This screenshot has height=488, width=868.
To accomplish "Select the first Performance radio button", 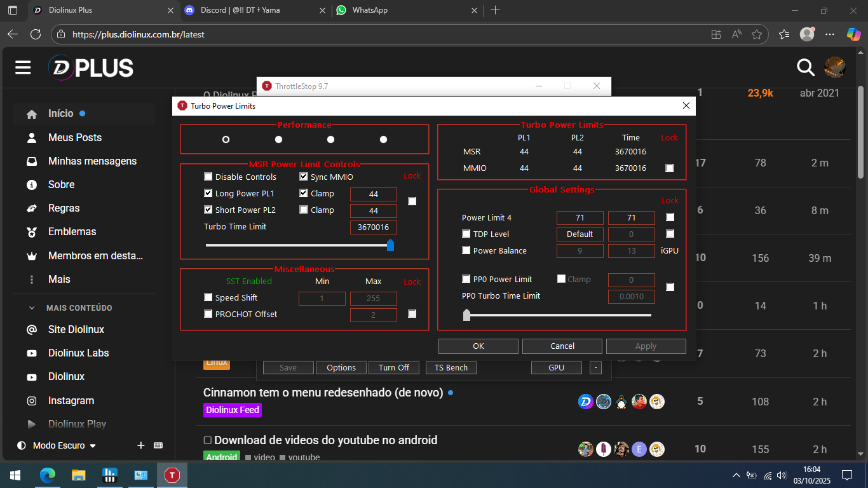I will tap(226, 139).
